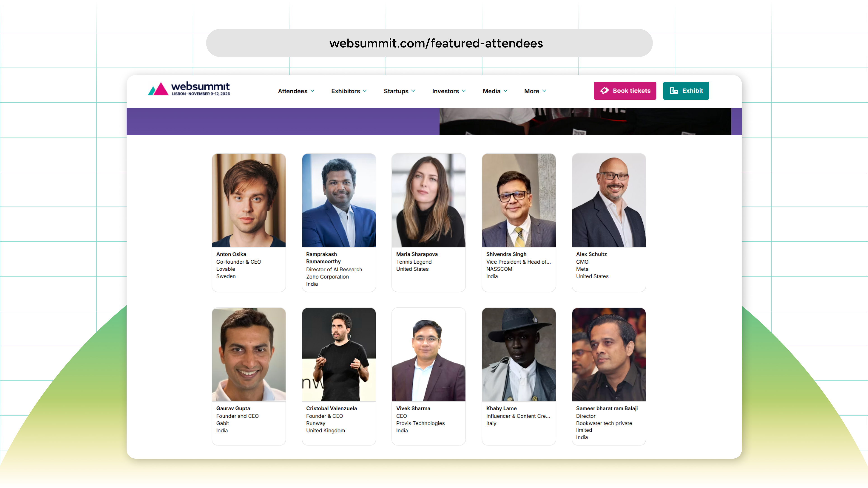Screen dimensions: 868x488
Task: Select Alex Schultz's attendee photo
Action: pyautogui.click(x=609, y=200)
